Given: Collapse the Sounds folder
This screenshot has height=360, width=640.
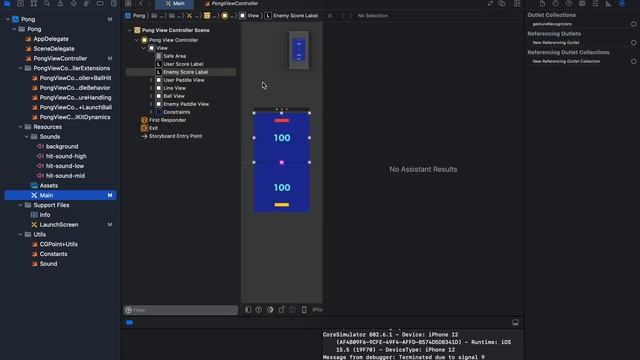Looking at the screenshot, I should 27,137.
